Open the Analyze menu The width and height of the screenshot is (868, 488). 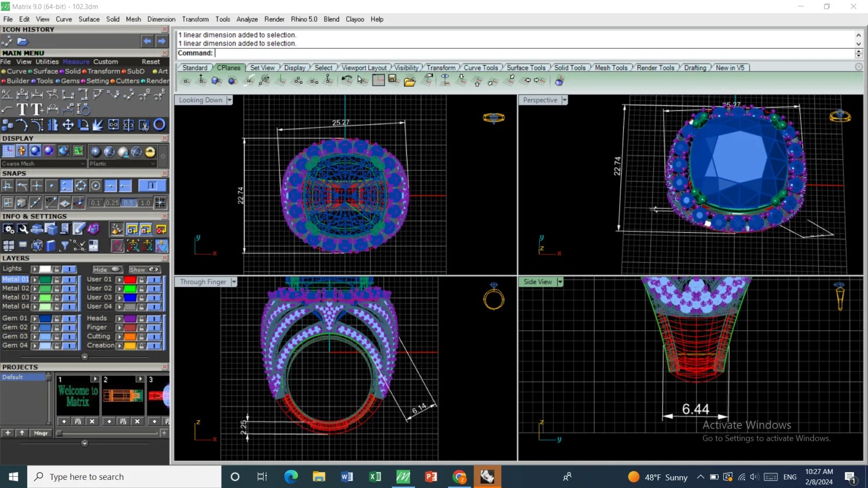tap(247, 20)
